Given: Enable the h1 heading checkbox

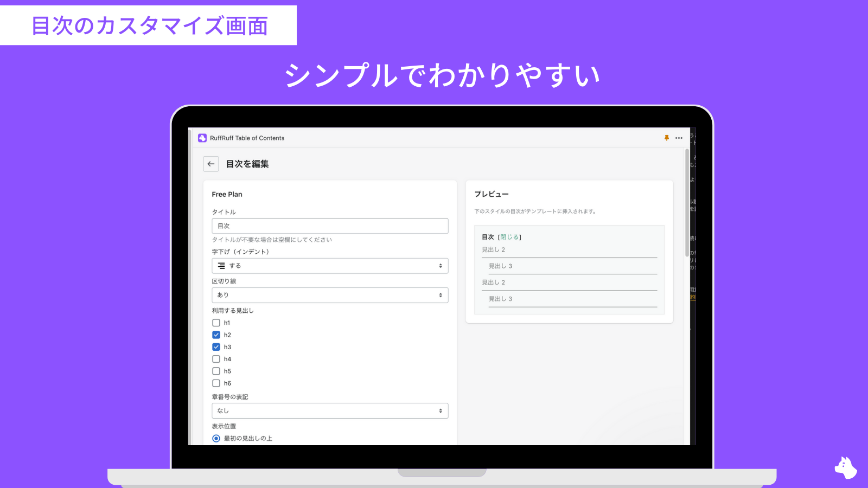Looking at the screenshot, I should tap(216, 323).
